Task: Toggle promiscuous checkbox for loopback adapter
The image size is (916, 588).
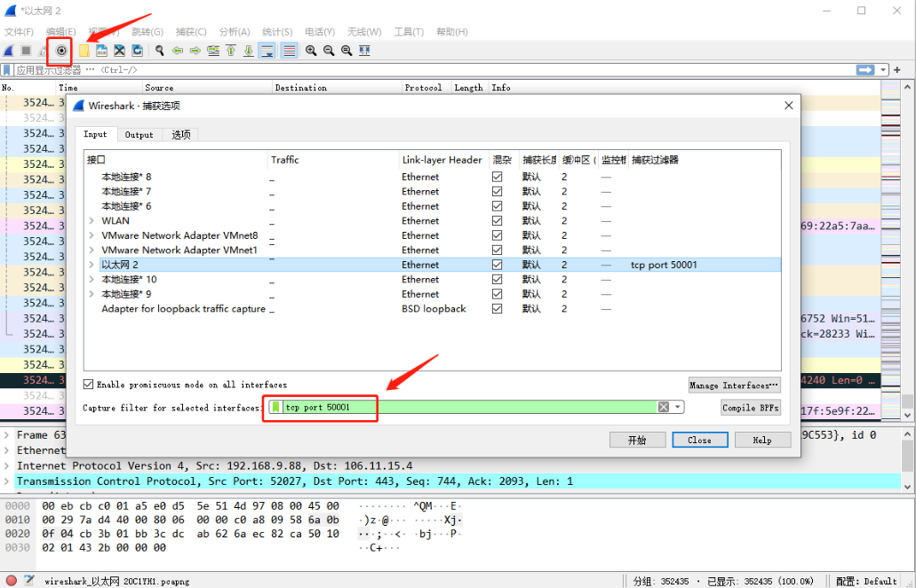Action: 498,308
